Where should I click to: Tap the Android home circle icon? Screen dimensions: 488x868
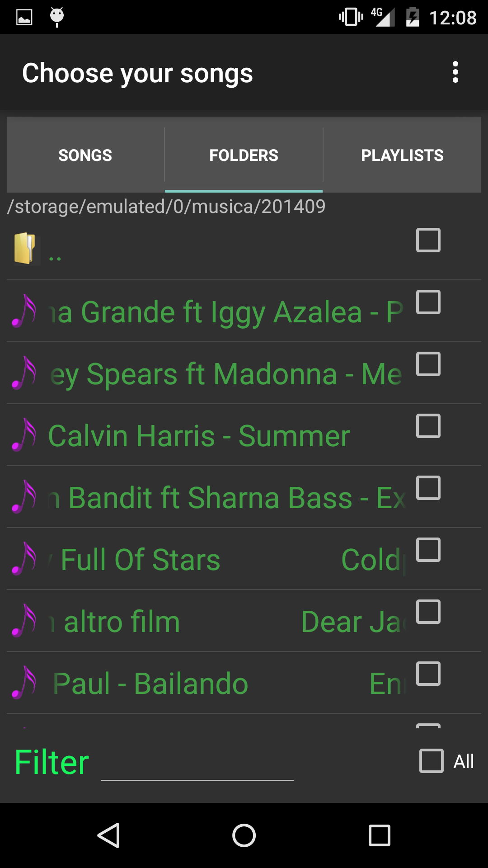click(x=244, y=835)
